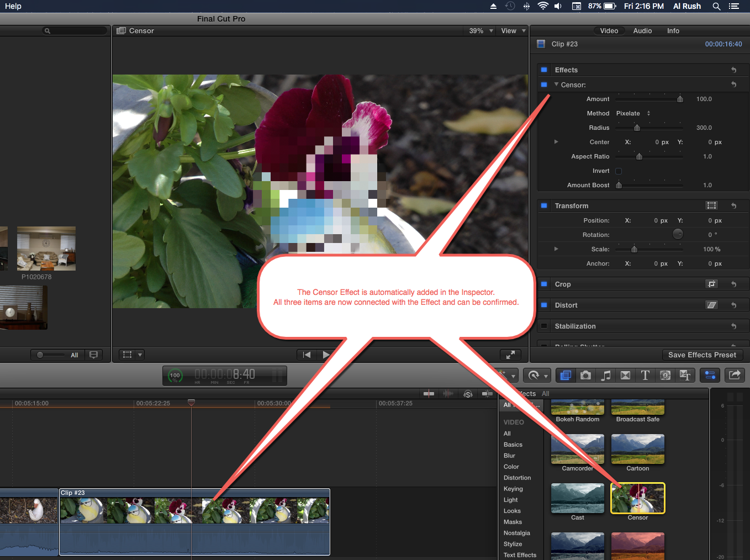750x560 pixels.
Task: Show Distort onscreen controls icon
Action: [x=712, y=305]
